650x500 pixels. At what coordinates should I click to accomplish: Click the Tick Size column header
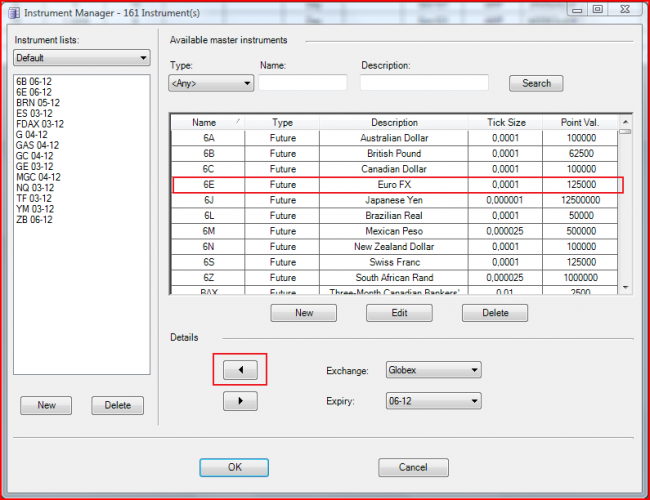click(x=506, y=123)
